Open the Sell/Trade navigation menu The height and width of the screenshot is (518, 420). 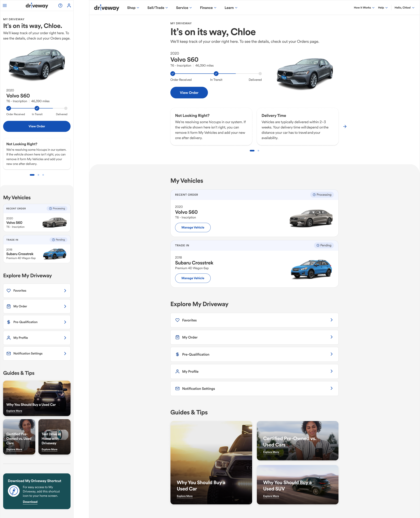(157, 8)
